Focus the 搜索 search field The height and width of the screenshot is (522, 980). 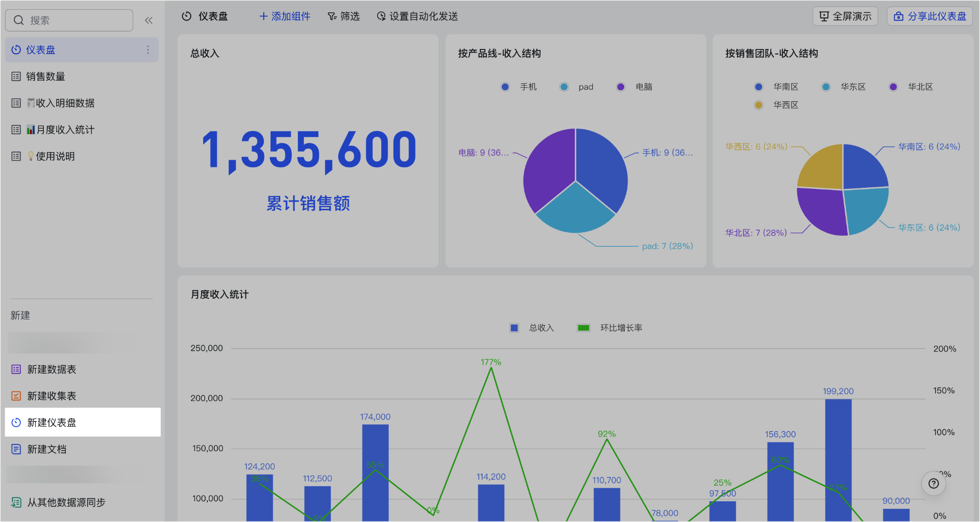[x=69, y=20]
